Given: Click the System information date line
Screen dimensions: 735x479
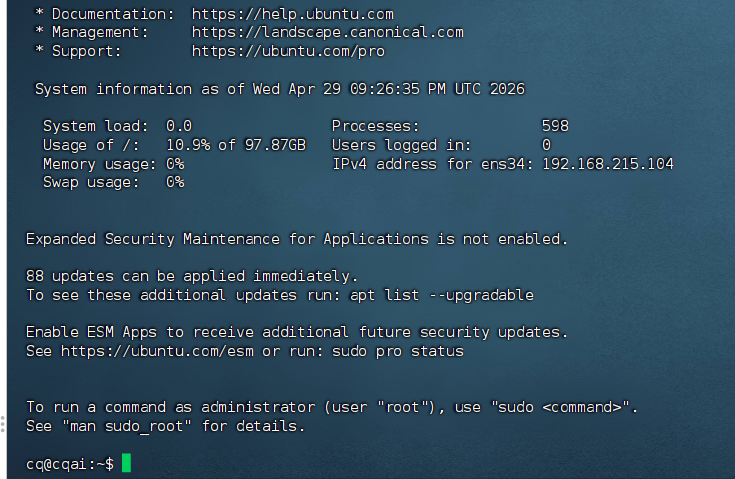Looking at the screenshot, I should click(280, 89).
